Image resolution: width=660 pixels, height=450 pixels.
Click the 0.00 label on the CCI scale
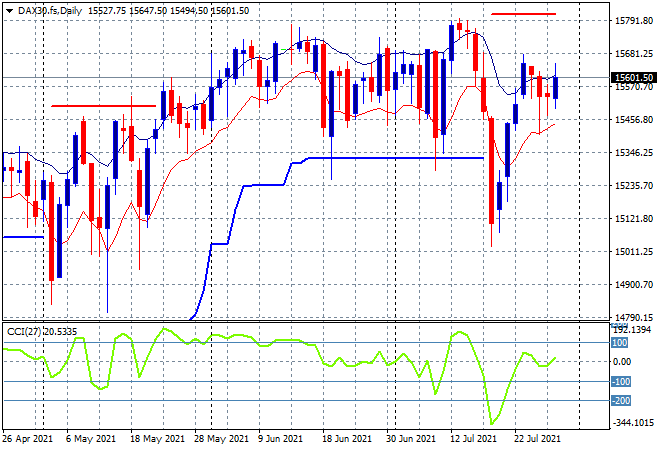pyautogui.click(x=622, y=362)
